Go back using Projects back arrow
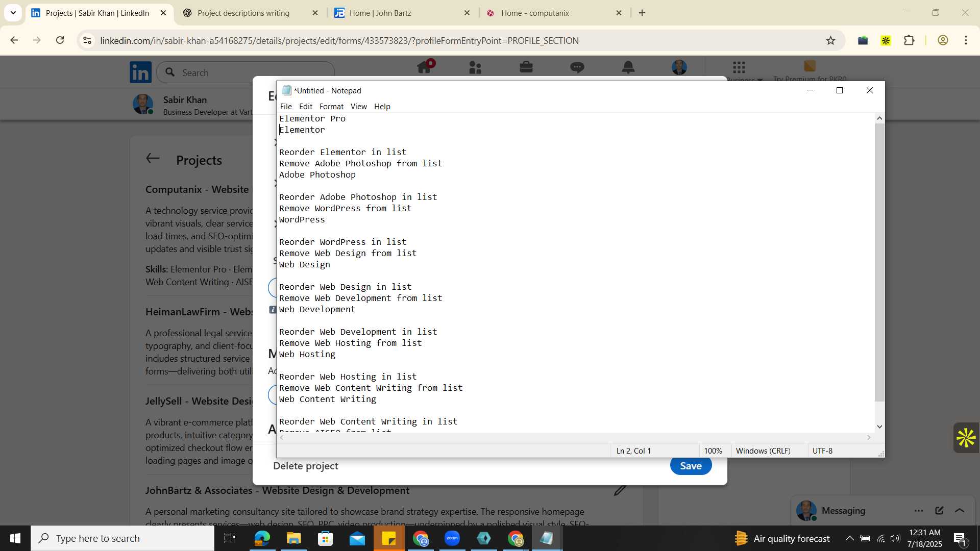The width and height of the screenshot is (980, 551). pos(153,159)
